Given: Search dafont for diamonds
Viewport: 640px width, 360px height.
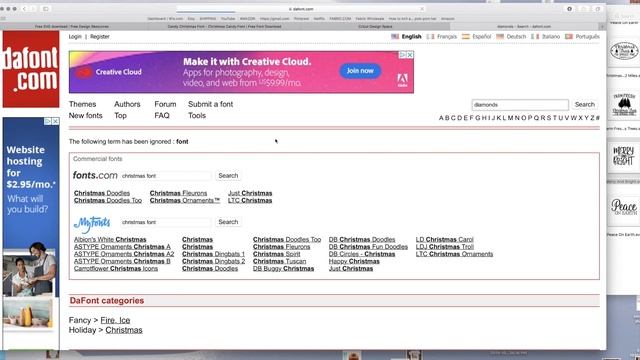Looking at the screenshot, I should tap(584, 104).
